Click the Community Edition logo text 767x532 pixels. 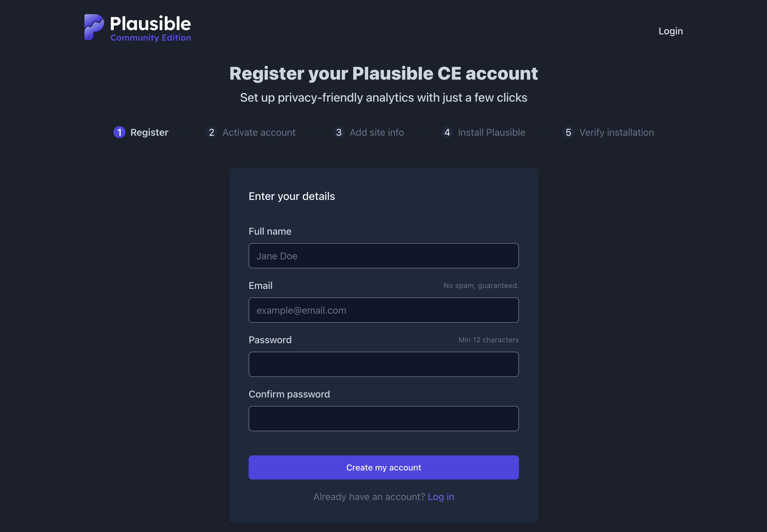coord(151,38)
